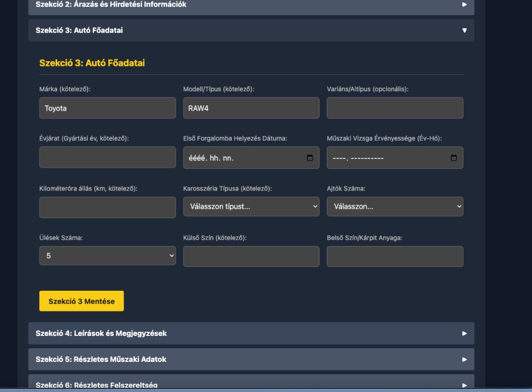Collapse Szekció 3 with the down arrow
The height and width of the screenshot is (392, 532).
(x=464, y=31)
